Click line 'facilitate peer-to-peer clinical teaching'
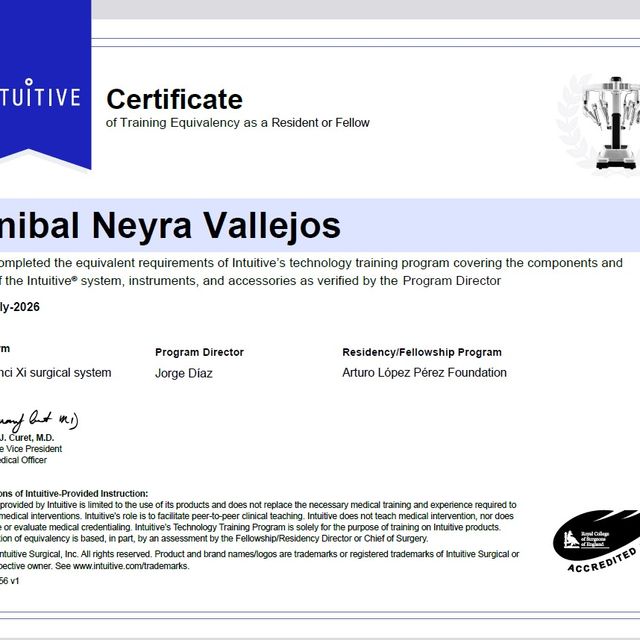Screen dimensions: 640x640 click(257, 516)
